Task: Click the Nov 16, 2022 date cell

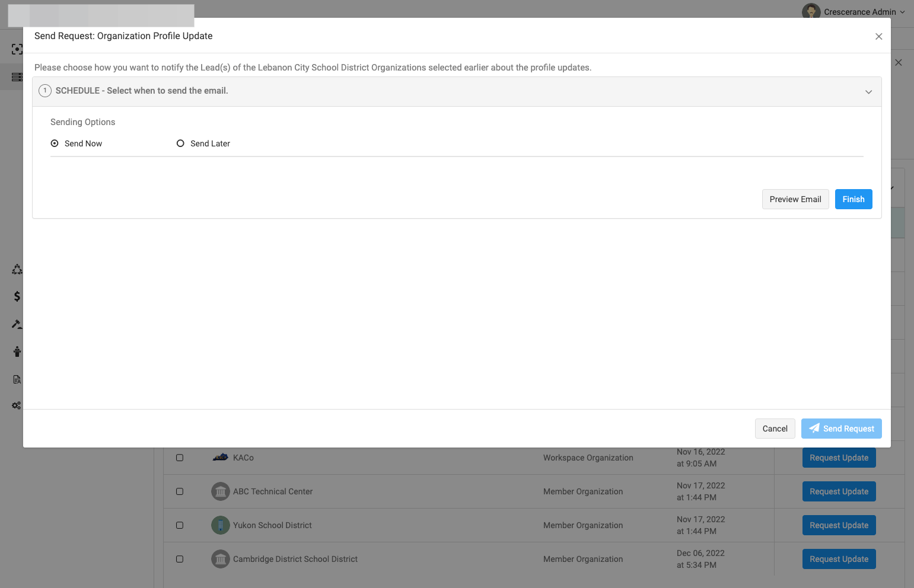Action: pyautogui.click(x=701, y=458)
